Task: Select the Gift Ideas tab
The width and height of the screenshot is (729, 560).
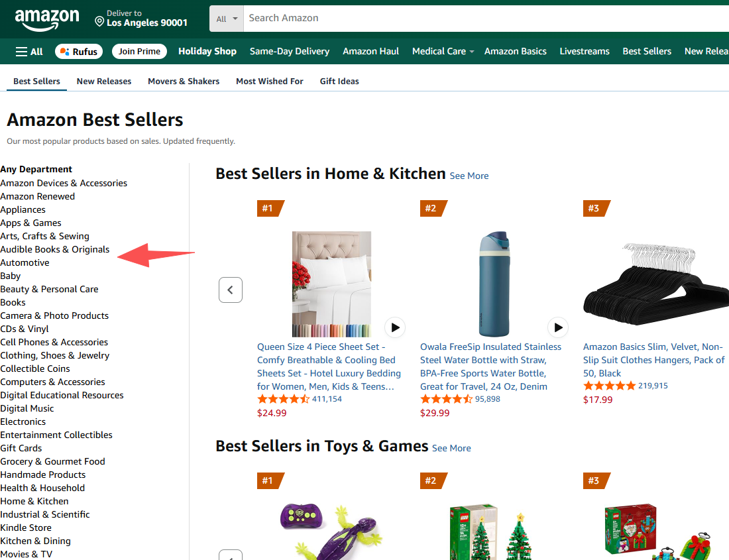Action: tap(339, 82)
